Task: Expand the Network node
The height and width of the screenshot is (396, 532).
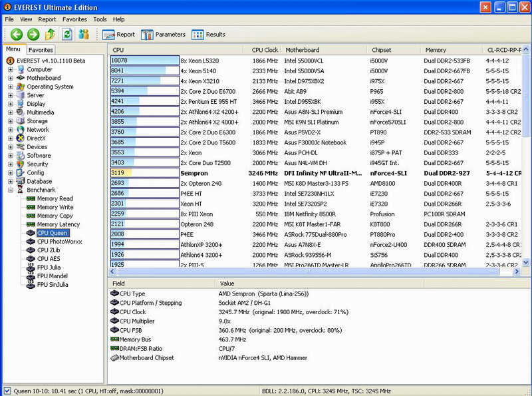Action: [x=11, y=129]
